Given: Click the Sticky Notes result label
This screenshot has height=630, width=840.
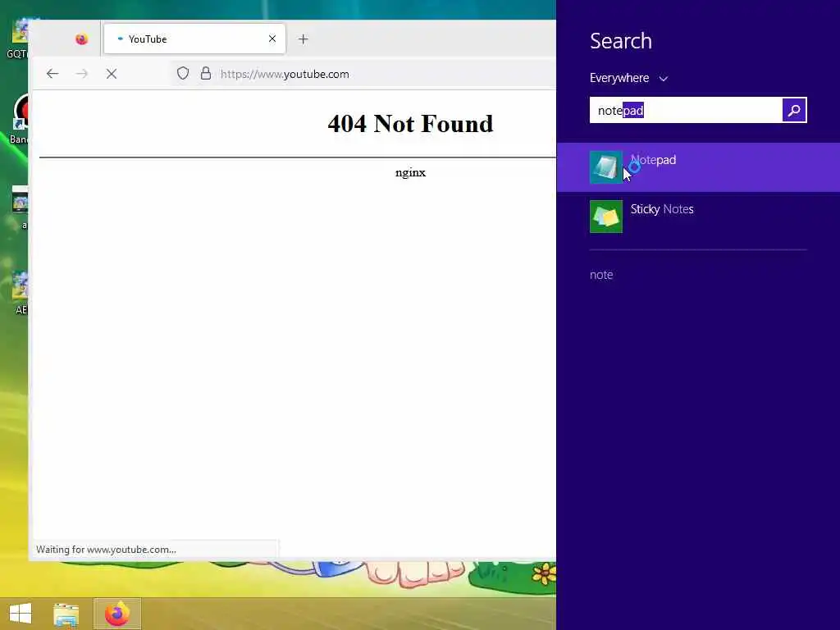Looking at the screenshot, I should [x=662, y=209].
